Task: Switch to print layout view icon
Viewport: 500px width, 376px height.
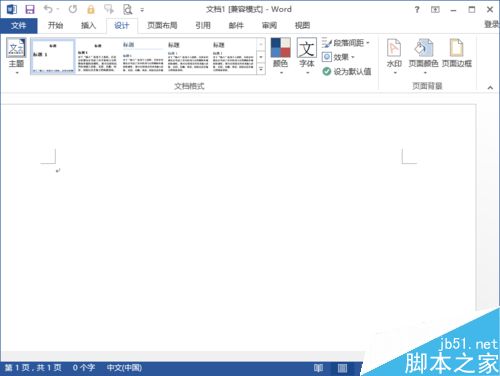Action: (x=342, y=368)
